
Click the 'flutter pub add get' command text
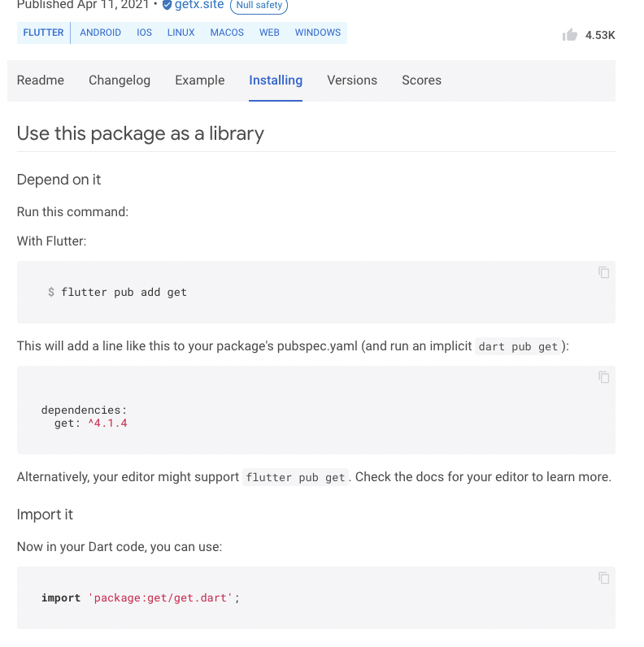[124, 292]
